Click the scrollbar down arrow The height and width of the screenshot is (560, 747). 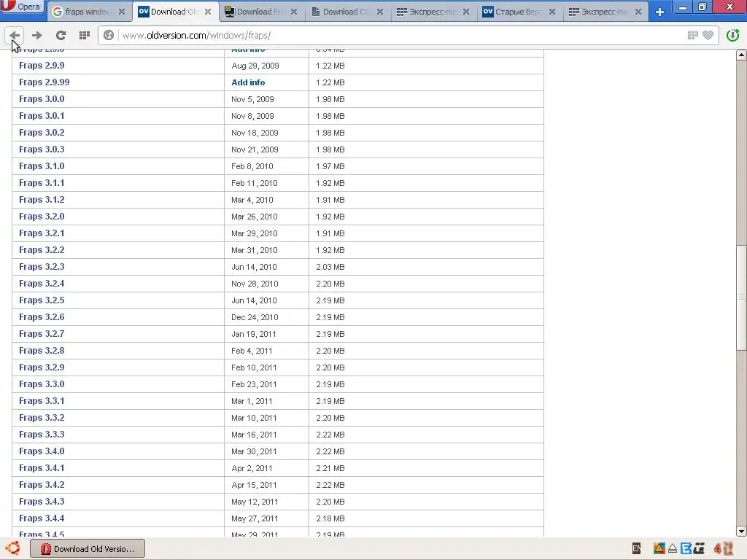[x=741, y=531]
